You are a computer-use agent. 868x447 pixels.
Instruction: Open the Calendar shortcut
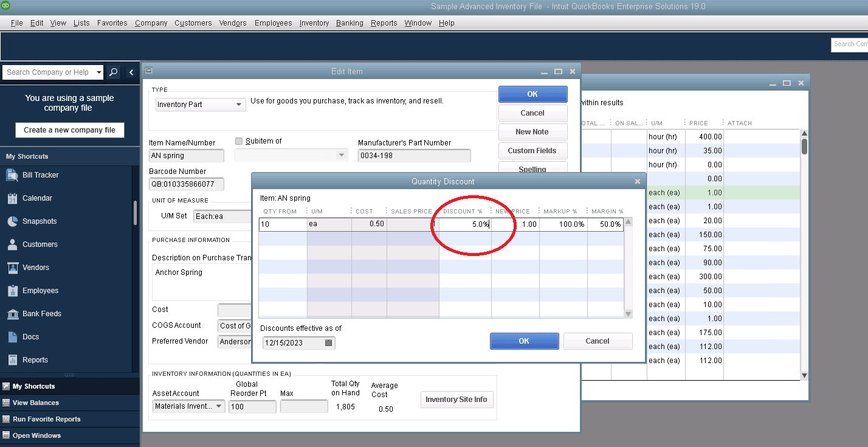pos(13,198)
